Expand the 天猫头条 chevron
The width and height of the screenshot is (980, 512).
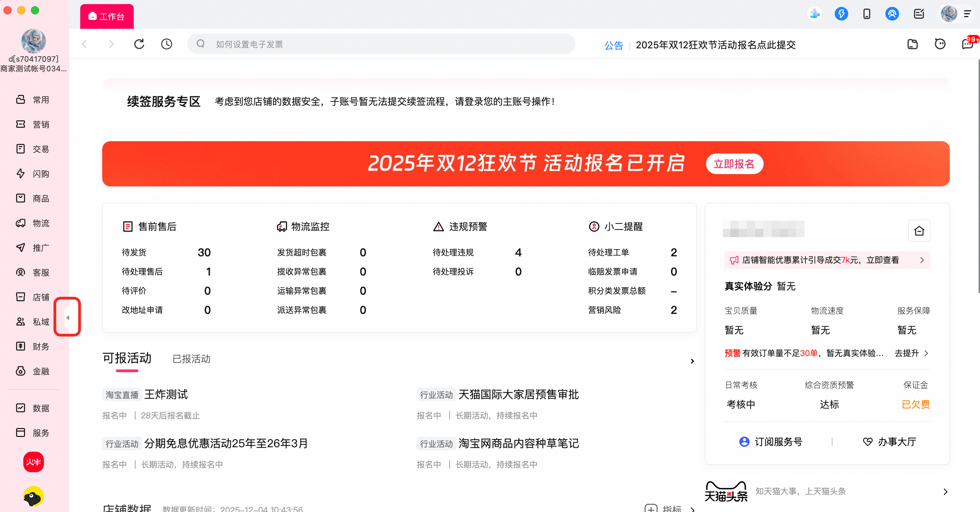point(945,492)
